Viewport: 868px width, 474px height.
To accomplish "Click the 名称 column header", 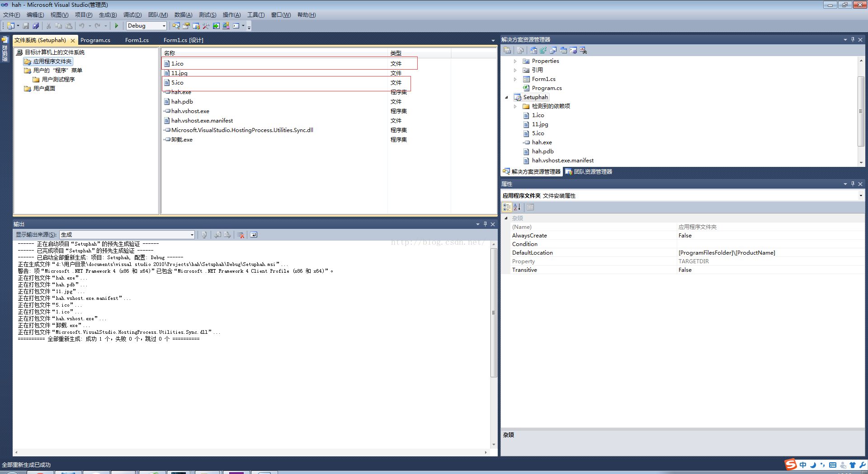I will point(275,53).
